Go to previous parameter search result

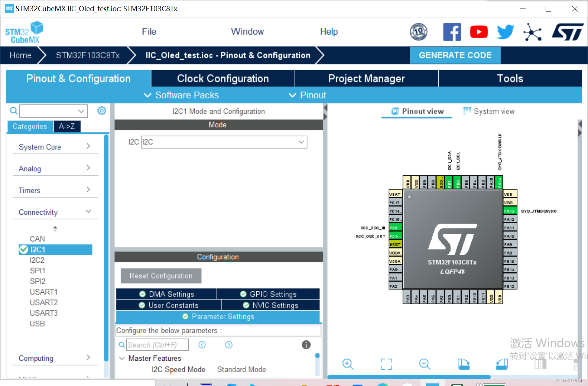(x=202, y=345)
